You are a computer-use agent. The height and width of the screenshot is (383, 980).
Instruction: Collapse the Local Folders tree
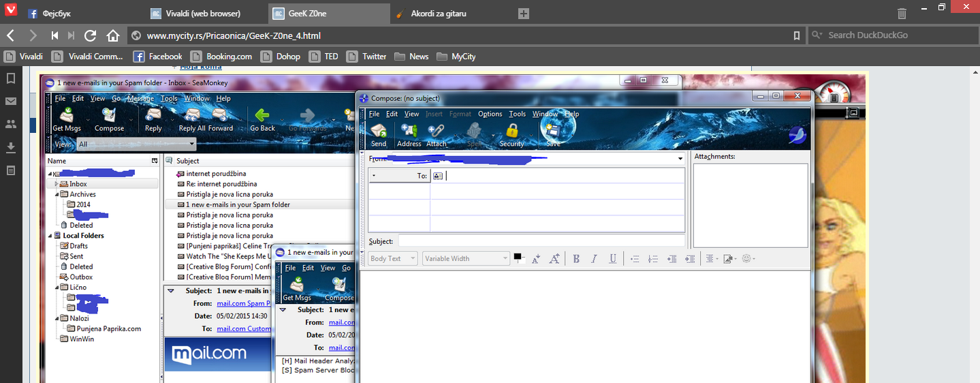(50, 236)
